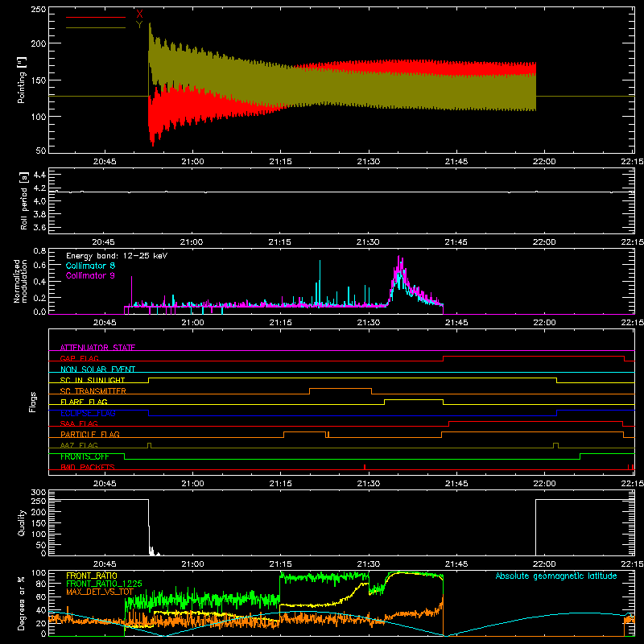Click the yellow FRONT_RATIO legend label
The width and height of the screenshot is (644, 644).
pyautogui.click(x=92, y=576)
